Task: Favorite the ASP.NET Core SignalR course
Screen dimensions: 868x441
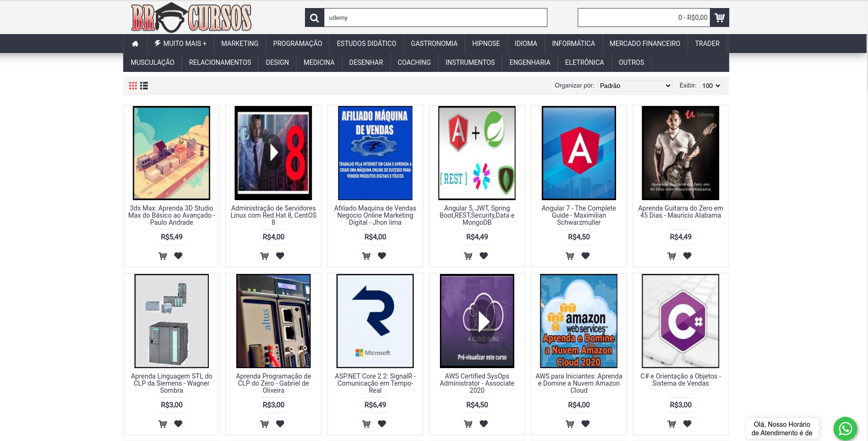Action: (382, 423)
